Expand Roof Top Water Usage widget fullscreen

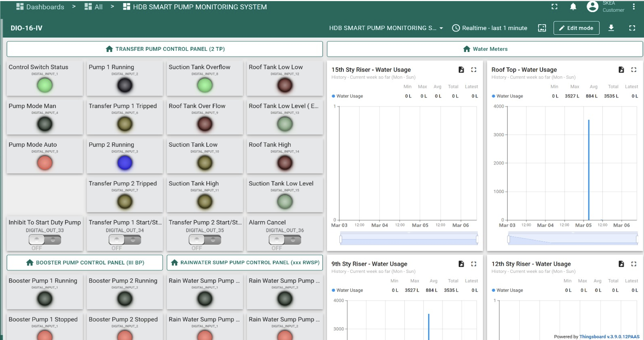click(x=634, y=70)
